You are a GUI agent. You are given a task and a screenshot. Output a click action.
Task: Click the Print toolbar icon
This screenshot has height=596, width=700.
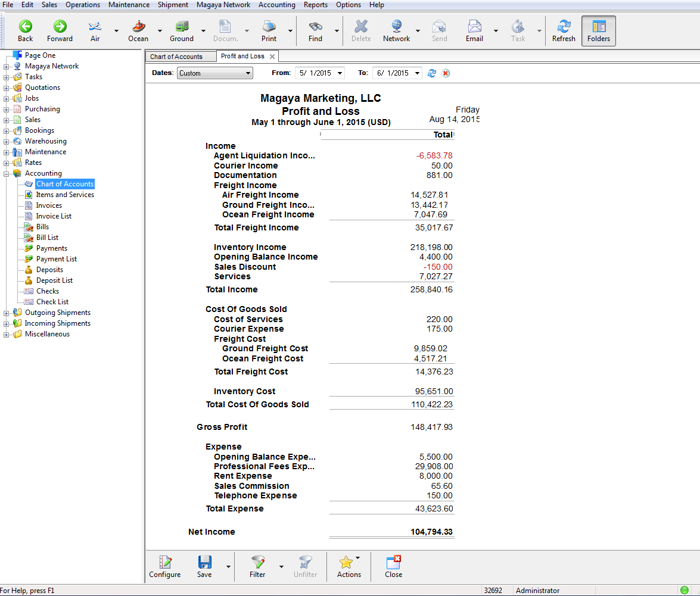point(269,31)
